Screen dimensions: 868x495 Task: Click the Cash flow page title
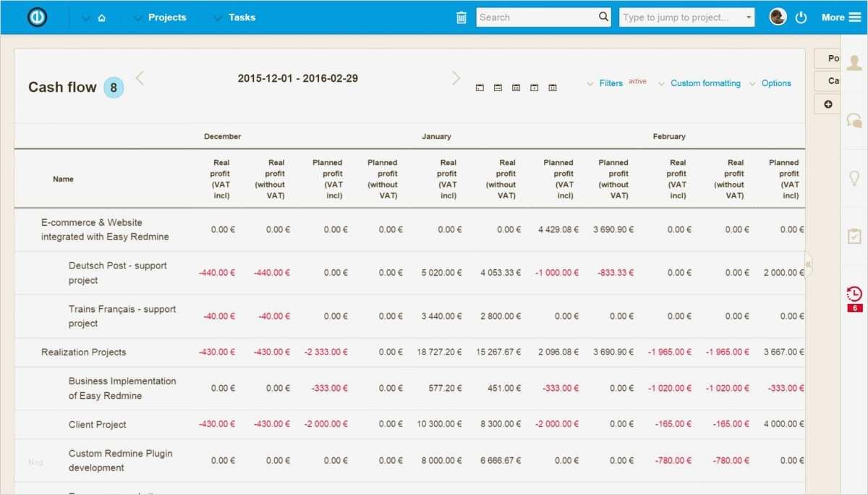62,88
